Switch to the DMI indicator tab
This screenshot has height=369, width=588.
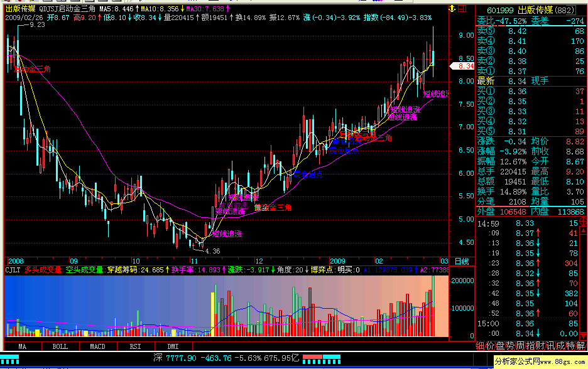coord(173,346)
